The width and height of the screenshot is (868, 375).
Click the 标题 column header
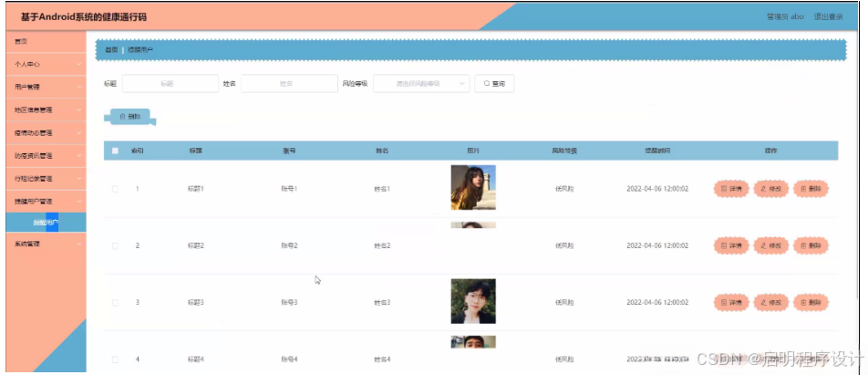point(195,151)
